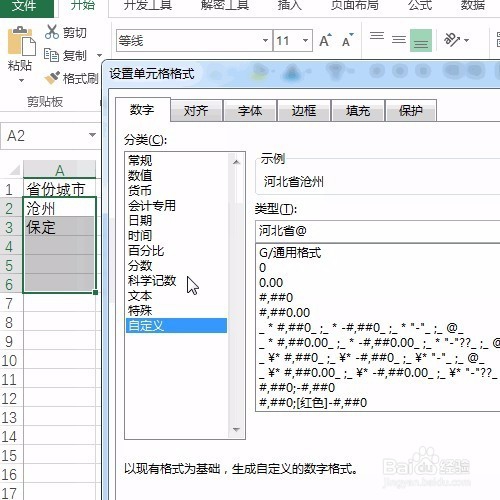The height and width of the screenshot is (500, 500).
Task: Click the text orientation icon
Action: point(451,40)
